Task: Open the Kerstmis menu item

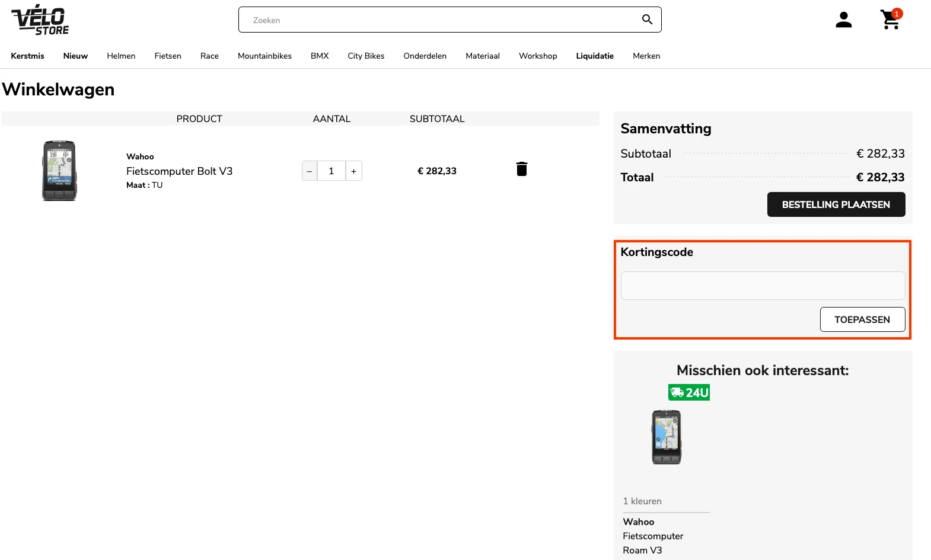Action: click(x=27, y=56)
